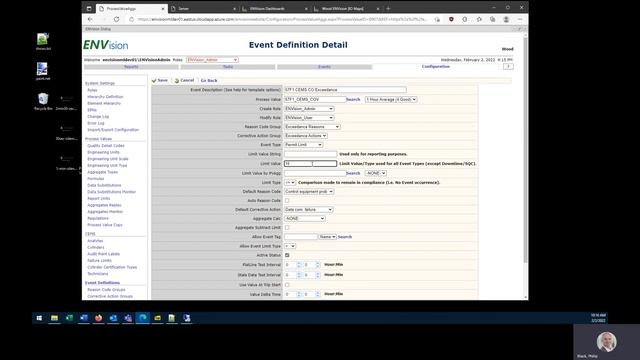The image size is (640, 360).
Task: Switch to the Reports tab
Action: pos(131,67)
